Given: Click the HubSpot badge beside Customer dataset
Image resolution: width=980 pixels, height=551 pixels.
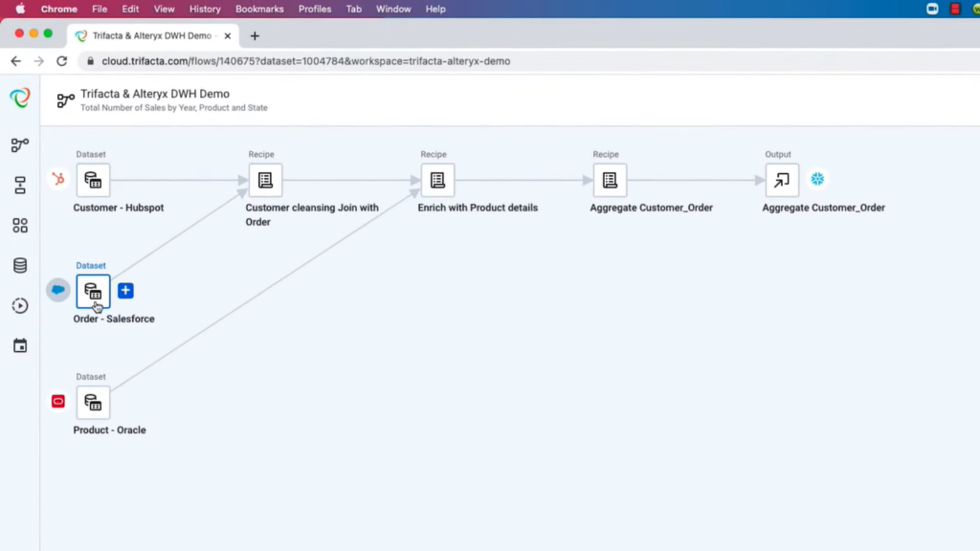Looking at the screenshot, I should [x=57, y=179].
